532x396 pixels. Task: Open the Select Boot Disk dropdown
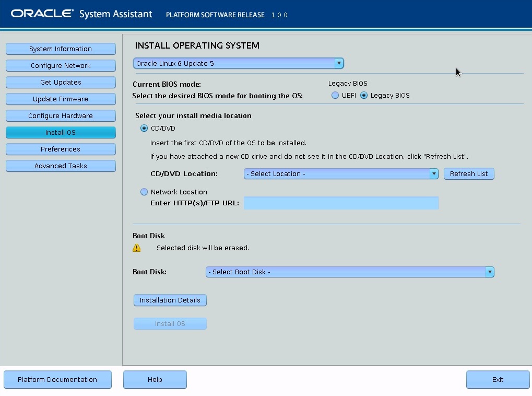[x=349, y=272]
